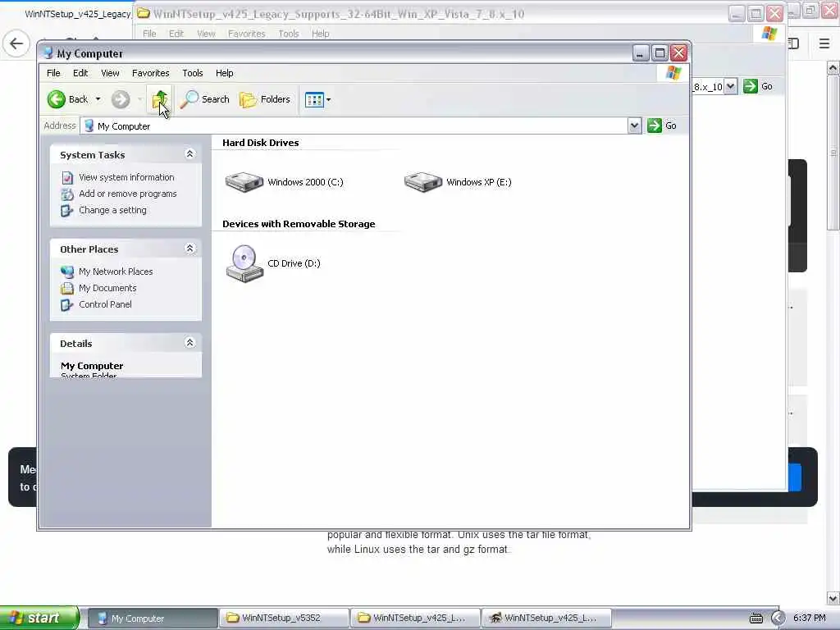Viewport: 840px width, 630px height.
Task: Open Help menu in background WinNTSetup window
Action: pyautogui.click(x=321, y=34)
